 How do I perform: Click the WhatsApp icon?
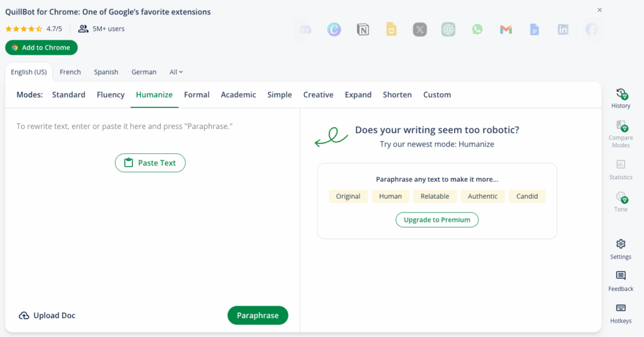[x=477, y=30]
